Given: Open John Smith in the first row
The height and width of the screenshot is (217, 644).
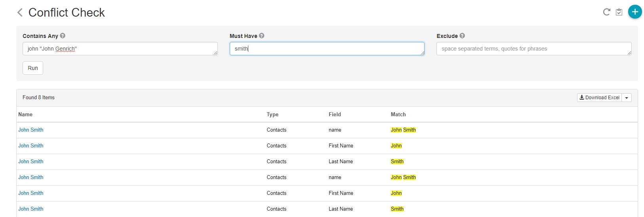Looking at the screenshot, I should tap(31, 130).
